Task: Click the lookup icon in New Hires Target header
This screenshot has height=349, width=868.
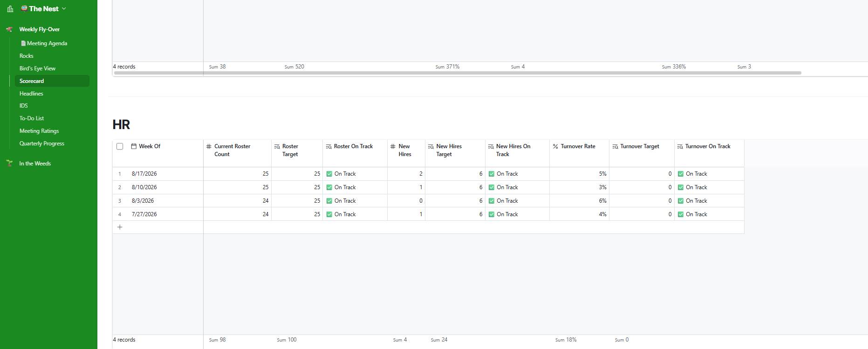Action: click(431, 146)
